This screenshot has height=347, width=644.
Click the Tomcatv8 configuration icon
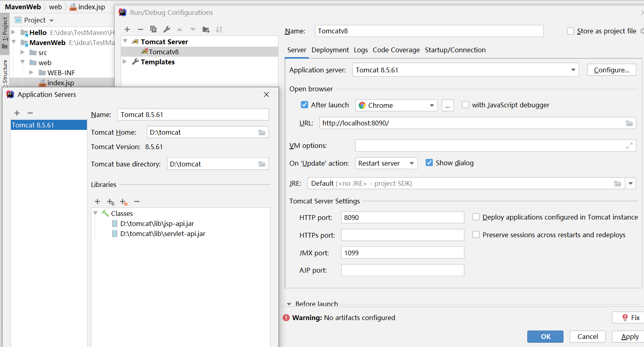coord(144,51)
